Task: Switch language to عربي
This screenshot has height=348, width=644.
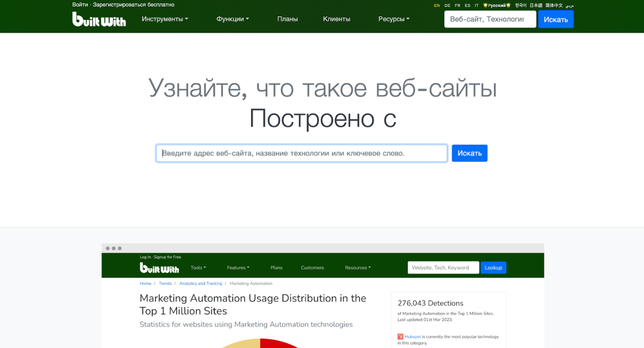Action: (570, 6)
